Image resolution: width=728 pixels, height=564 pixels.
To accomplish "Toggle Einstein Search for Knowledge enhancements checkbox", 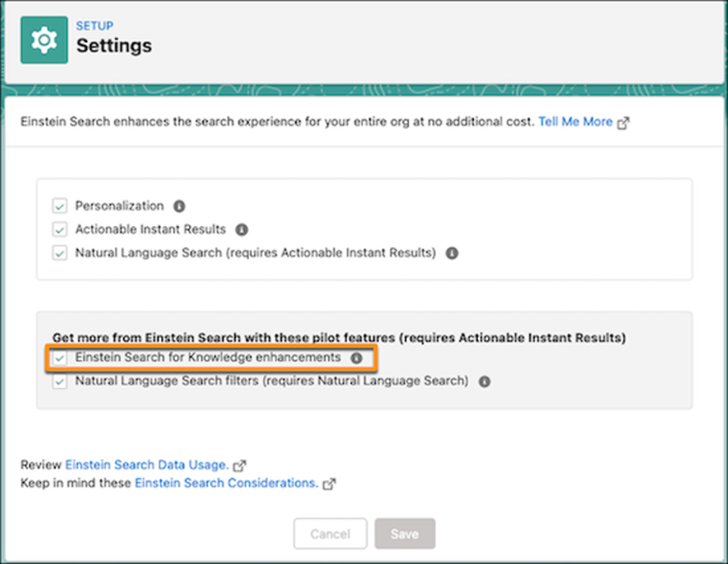I will [60, 358].
